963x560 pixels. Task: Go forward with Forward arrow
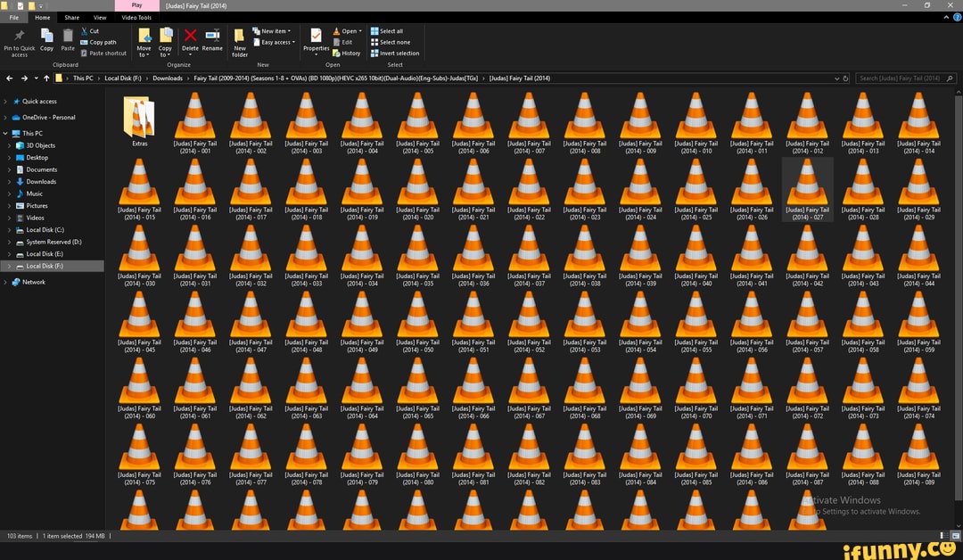tap(24, 78)
